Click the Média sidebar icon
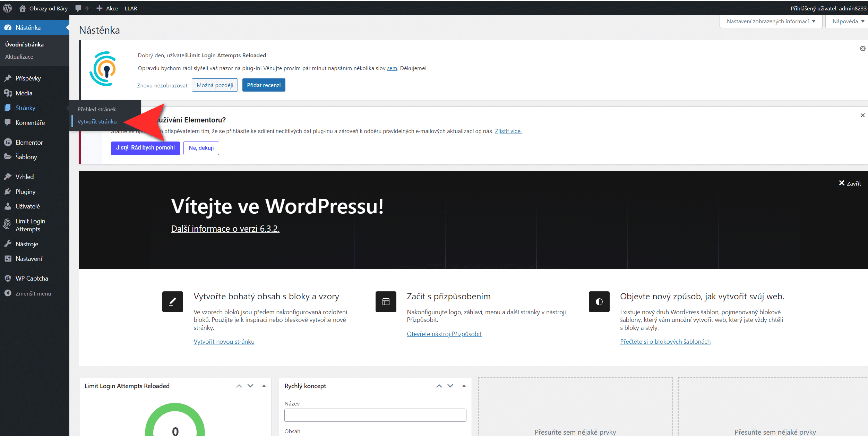The width and height of the screenshot is (868, 436). pyautogui.click(x=8, y=93)
